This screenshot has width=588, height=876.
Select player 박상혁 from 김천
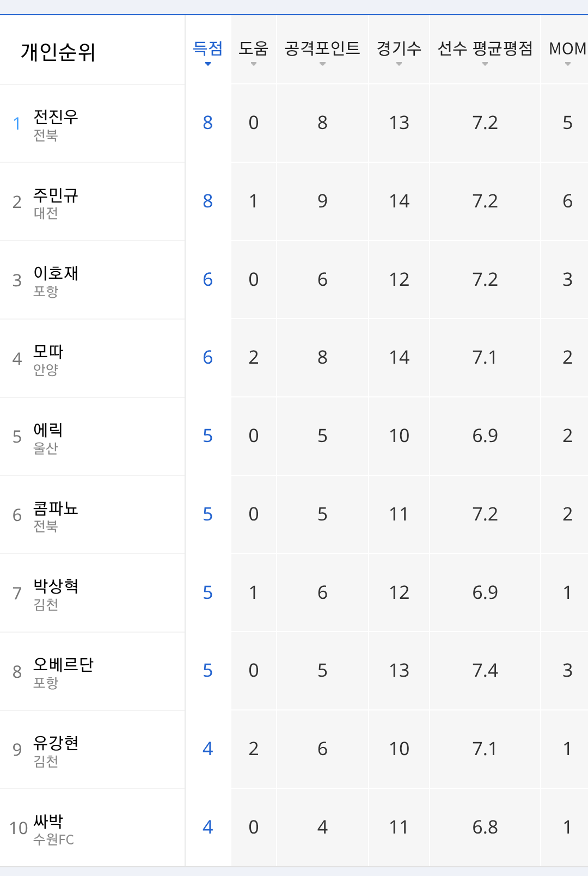pos(56,587)
